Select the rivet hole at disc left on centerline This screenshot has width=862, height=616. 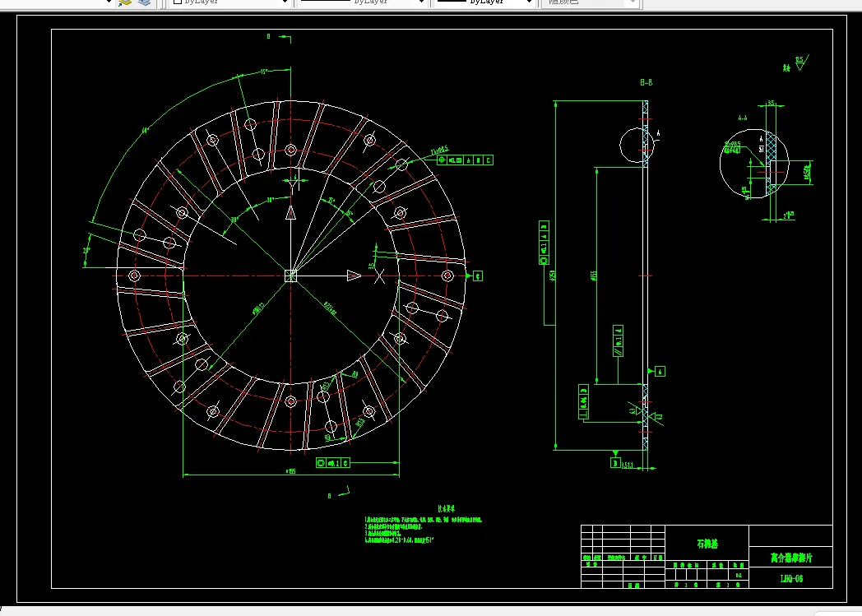tap(134, 276)
